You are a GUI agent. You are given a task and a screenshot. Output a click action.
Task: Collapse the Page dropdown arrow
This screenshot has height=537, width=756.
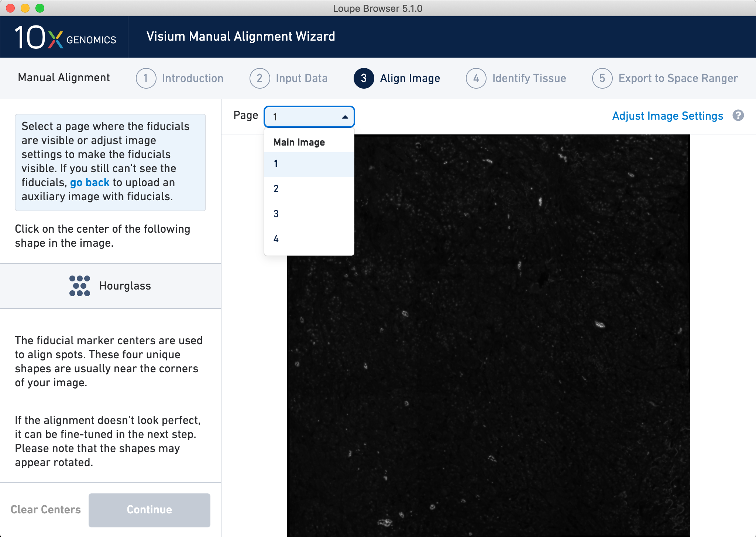click(x=345, y=117)
